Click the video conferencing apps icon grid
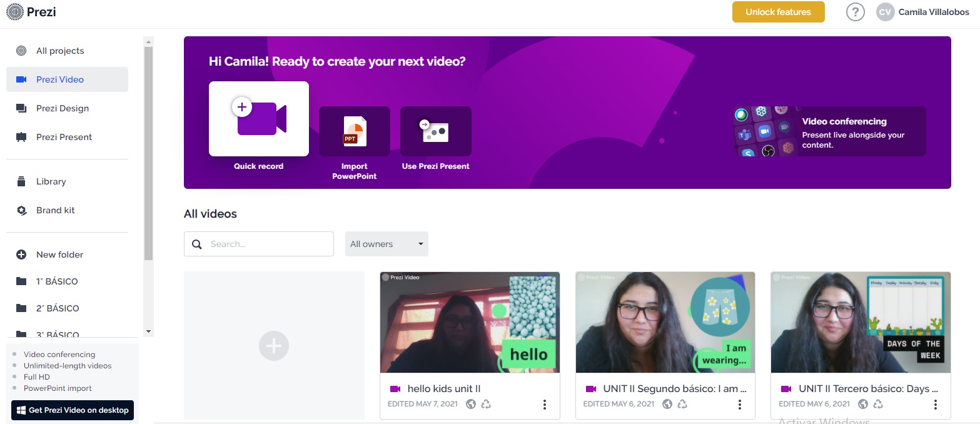This screenshot has width=980, height=424. (765, 131)
